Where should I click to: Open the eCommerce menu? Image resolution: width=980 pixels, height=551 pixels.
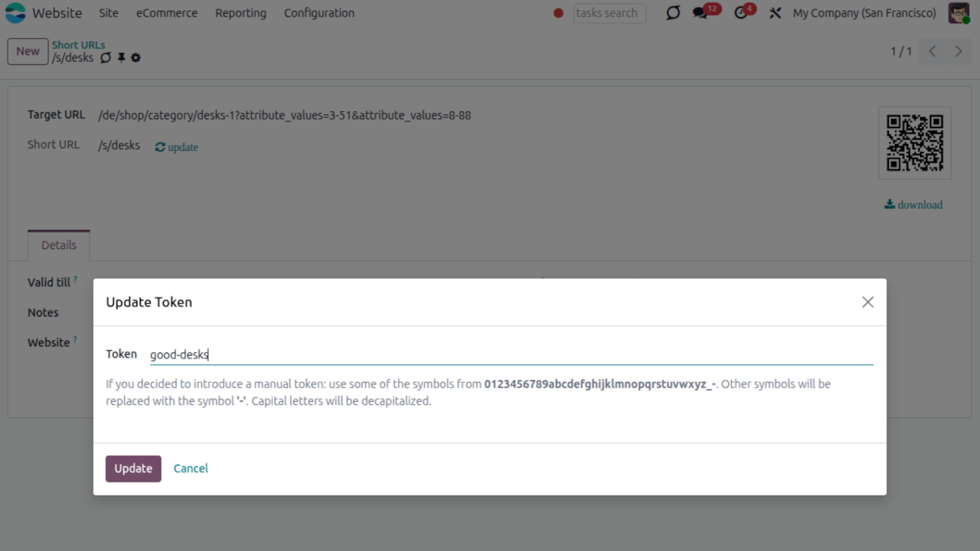pos(167,13)
